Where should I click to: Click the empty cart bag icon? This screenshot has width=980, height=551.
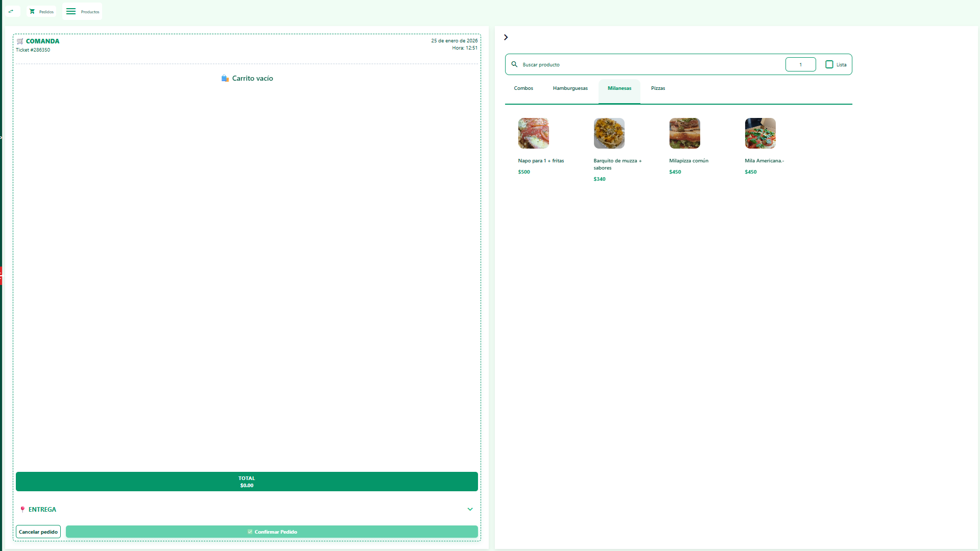click(x=225, y=78)
